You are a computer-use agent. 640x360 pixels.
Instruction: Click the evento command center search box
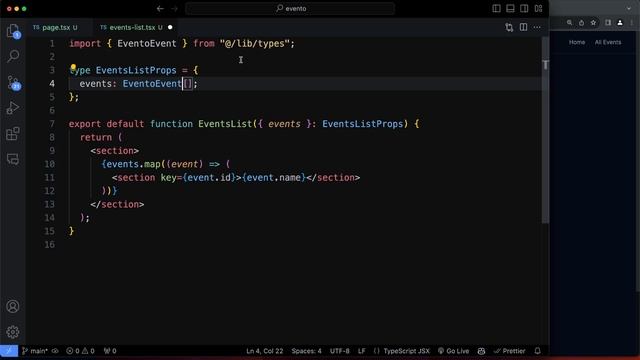coord(290,9)
